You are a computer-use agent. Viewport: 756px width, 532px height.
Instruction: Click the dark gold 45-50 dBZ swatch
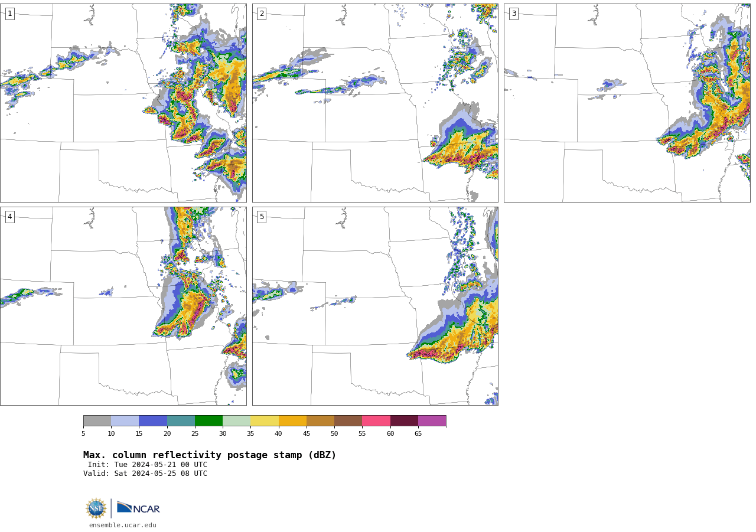(x=320, y=421)
